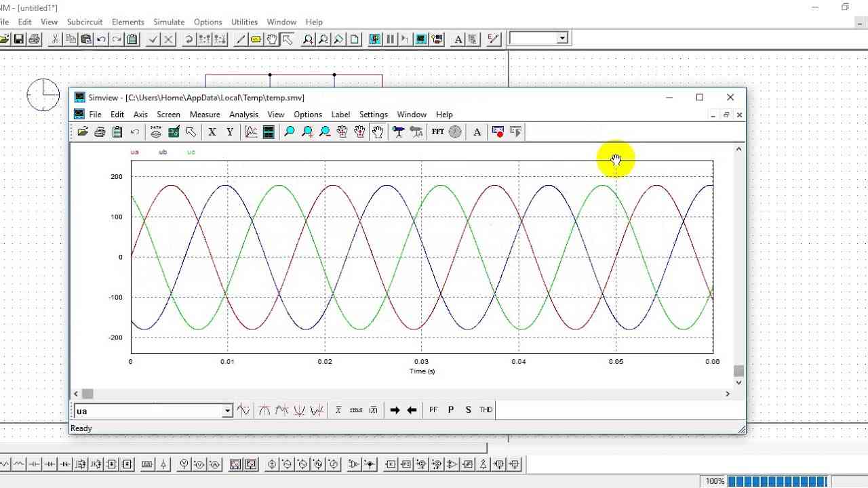This screenshot has width=868, height=488.
Task: Open the Subcircuit menu in PSIM
Action: (85, 22)
